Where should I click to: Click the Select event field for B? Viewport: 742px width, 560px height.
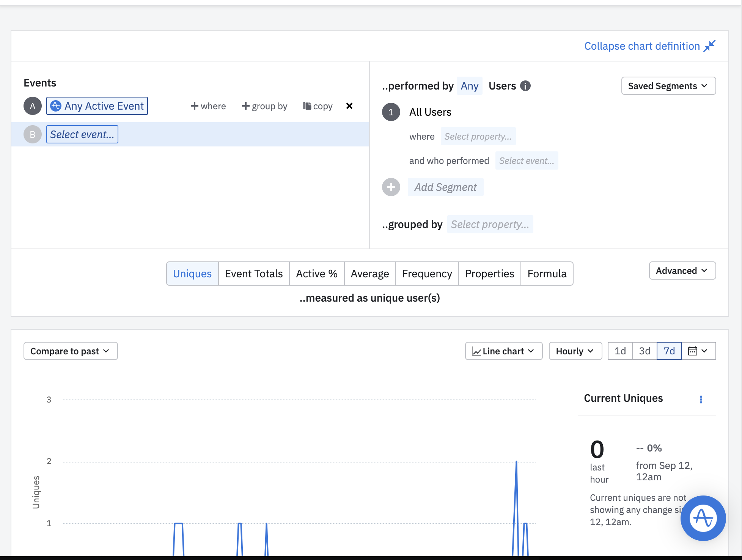click(82, 134)
